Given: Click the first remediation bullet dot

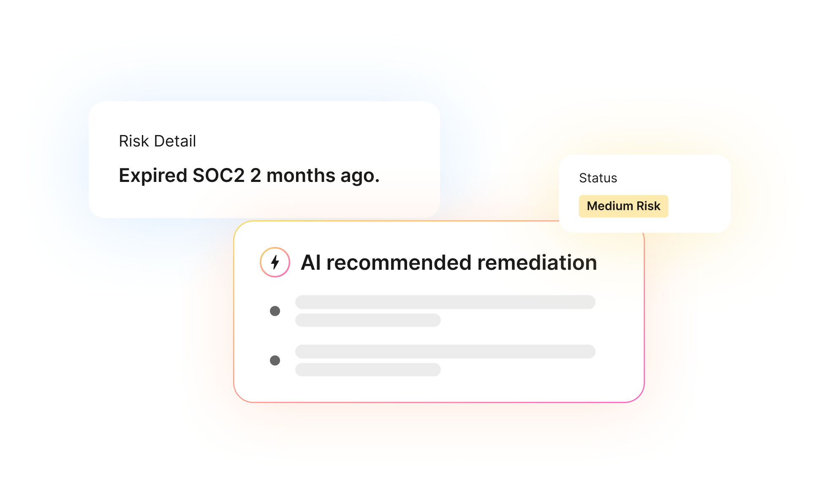Looking at the screenshot, I should pos(275,311).
